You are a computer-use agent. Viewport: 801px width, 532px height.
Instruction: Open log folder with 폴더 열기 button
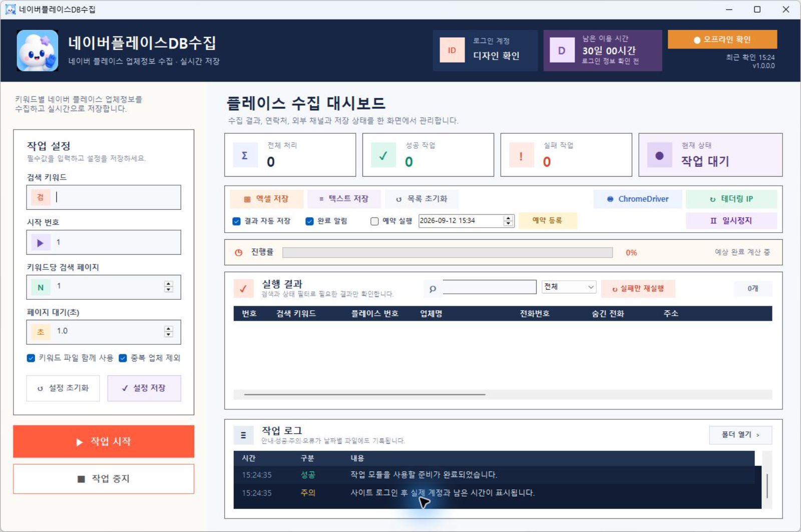[x=740, y=435]
